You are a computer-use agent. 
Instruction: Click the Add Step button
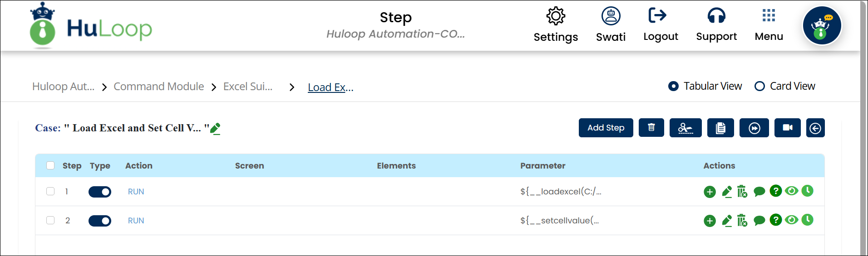pyautogui.click(x=606, y=128)
